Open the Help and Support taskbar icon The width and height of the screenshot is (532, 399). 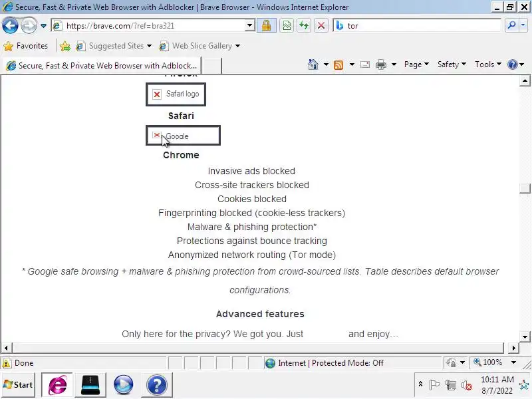pyautogui.click(x=157, y=385)
